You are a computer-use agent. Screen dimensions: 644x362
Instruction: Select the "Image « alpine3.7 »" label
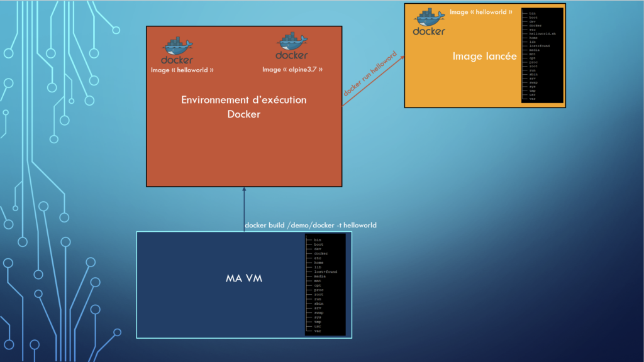pos(292,69)
